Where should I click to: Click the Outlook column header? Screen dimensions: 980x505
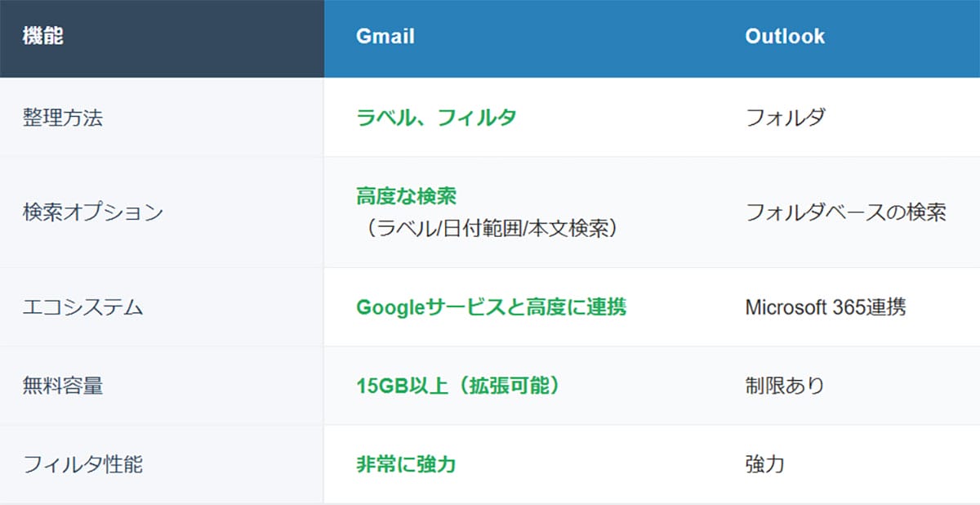(785, 37)
